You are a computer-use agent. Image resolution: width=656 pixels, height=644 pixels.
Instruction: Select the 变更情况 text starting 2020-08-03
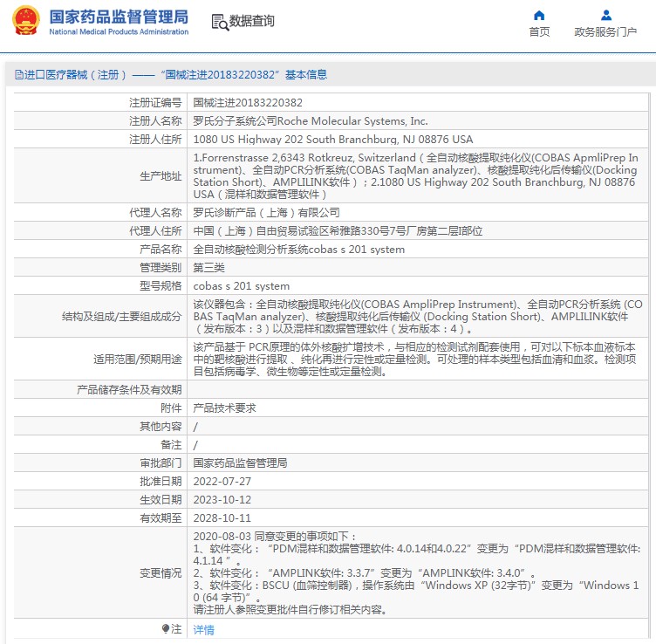(418, 572)
